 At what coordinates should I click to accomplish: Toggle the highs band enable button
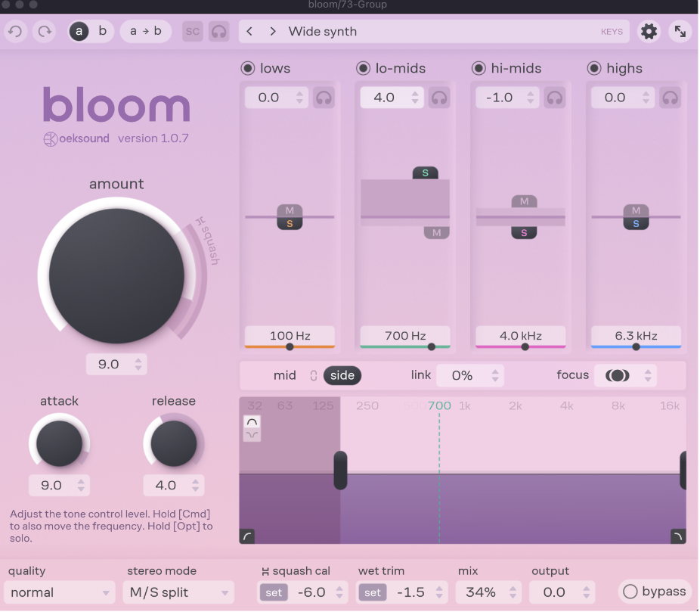point(594,68)
